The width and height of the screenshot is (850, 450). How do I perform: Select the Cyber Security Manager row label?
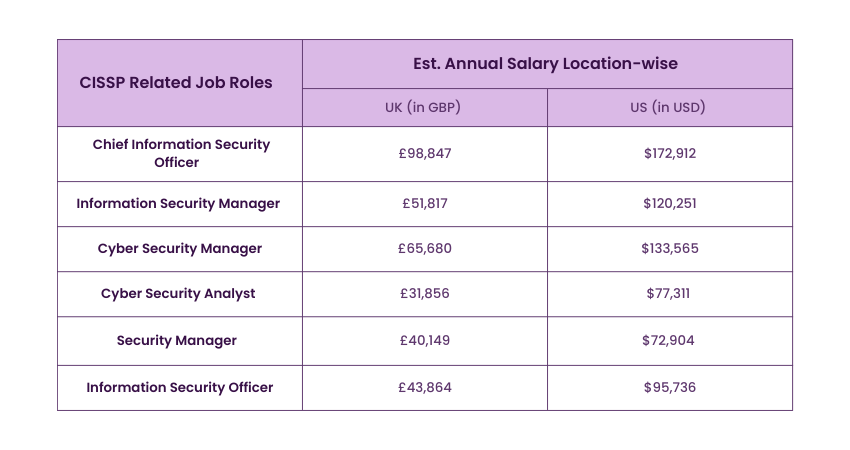[x=180, y=248]
